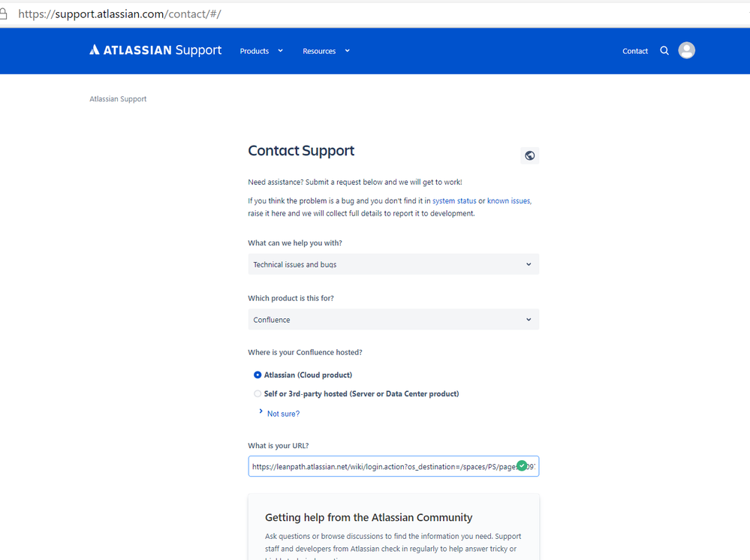Click 'Where is your Confluence hosted?' label
The width and height of the screenshot is (750, 560).
coord(305,353)
